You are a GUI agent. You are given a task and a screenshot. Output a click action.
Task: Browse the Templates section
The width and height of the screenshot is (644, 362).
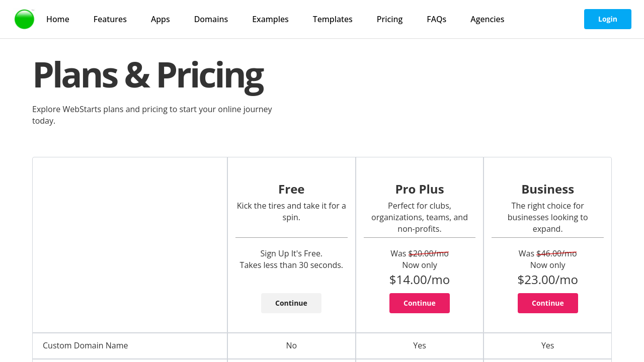tap(333, 19)
